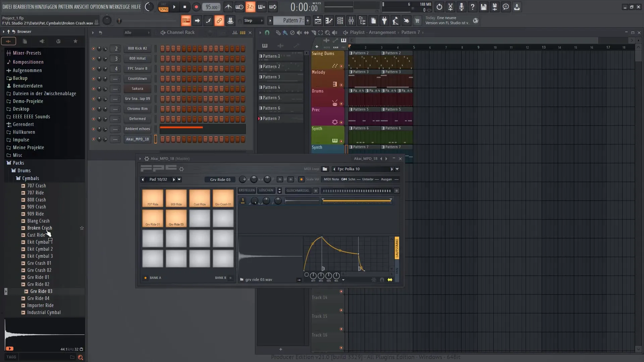The width and height of the screenshot is (644, 362).
Task: Select the playlist magnet snap icon
Action: (x=267, y=33)
